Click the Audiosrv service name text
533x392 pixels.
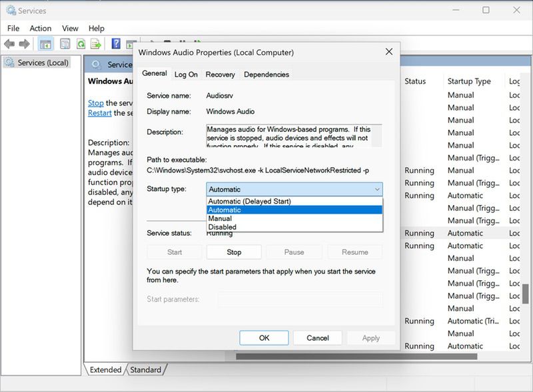pyautogui.click(x=220, y=96)
